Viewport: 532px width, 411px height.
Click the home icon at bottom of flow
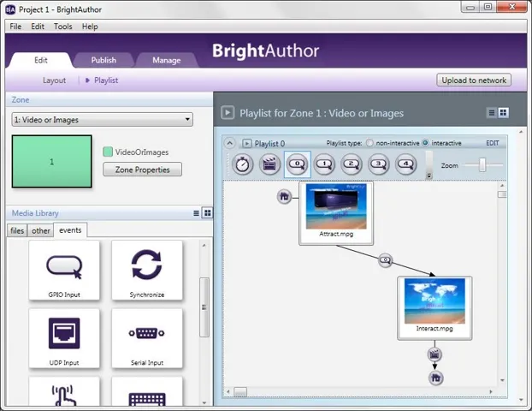click(435, 378)
